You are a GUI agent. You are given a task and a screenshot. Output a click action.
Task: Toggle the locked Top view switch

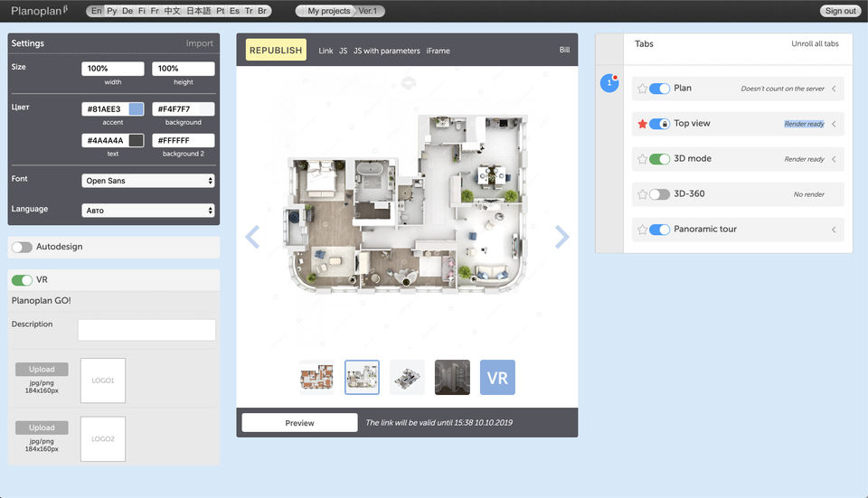(x=659, y=124)
